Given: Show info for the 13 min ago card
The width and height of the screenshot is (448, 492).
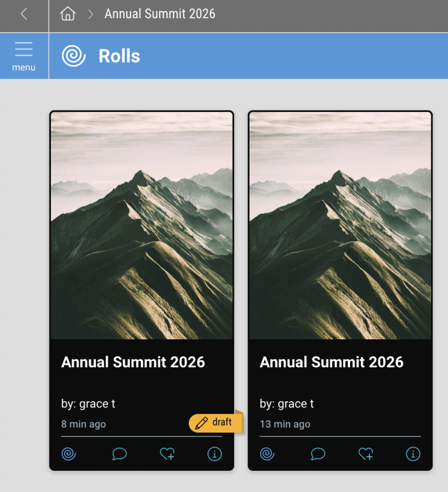Looking at the screenshot, I should 413,454.
